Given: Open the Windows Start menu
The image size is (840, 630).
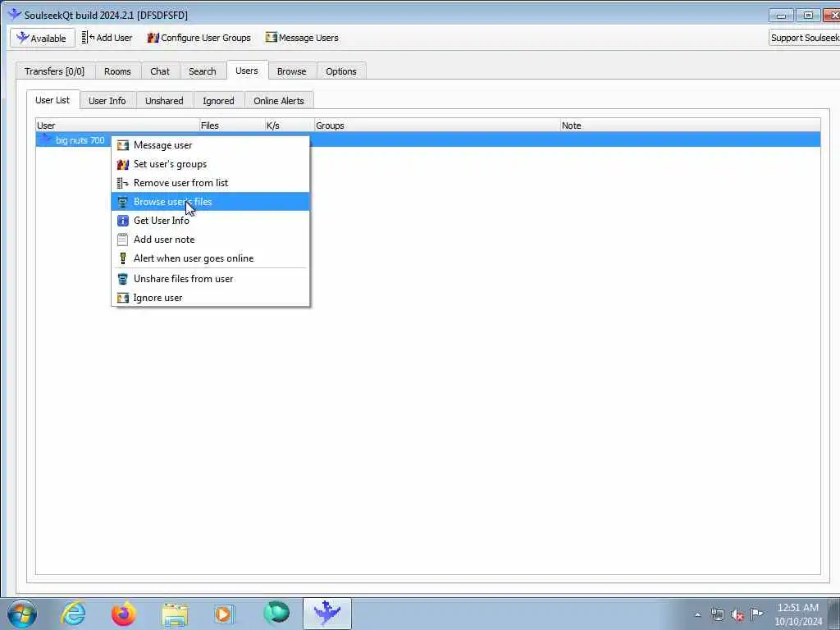Looking at the screenshot, I should coord(22,614).
